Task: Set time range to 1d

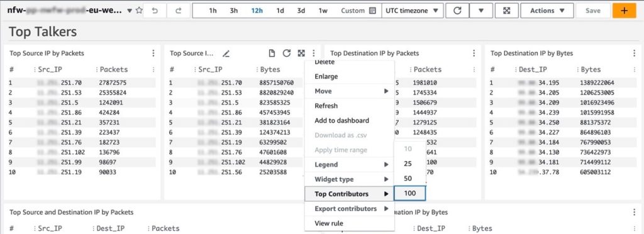Action: [280, 11]
